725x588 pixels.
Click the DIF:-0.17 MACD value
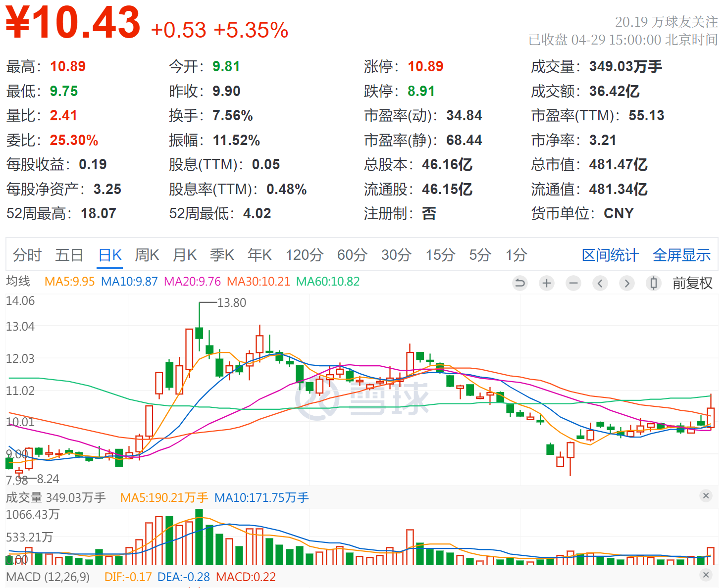pos(128,577)
